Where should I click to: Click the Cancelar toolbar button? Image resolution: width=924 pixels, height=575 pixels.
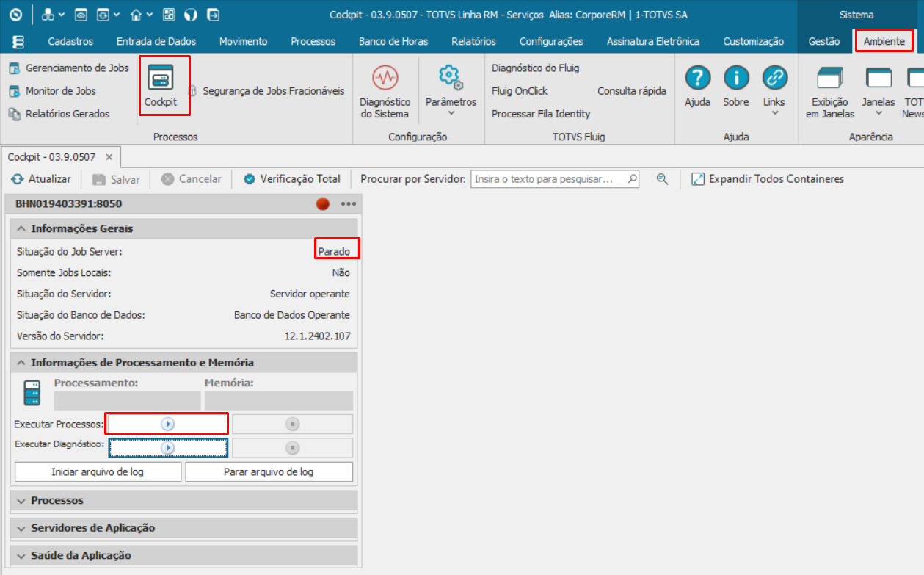click(x=192, y=179)
